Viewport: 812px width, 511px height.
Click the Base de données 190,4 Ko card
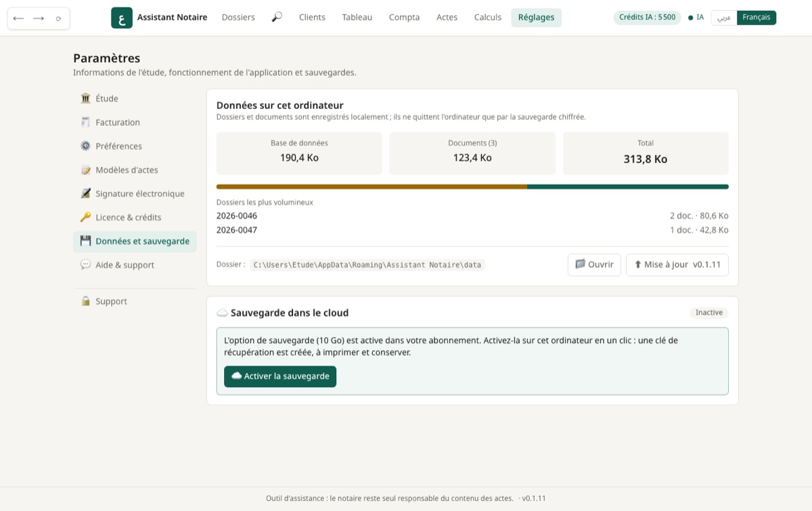tap(299, 153)
